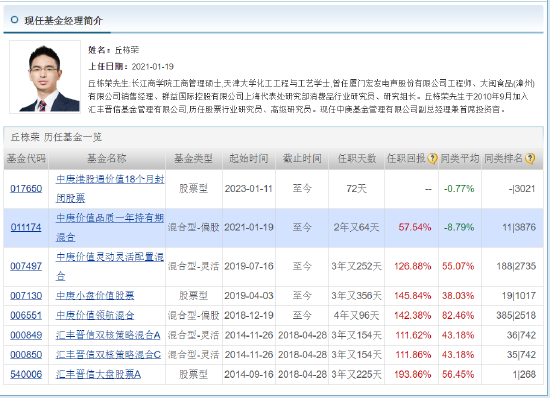Open fund code link 000849

click(26, 335)
